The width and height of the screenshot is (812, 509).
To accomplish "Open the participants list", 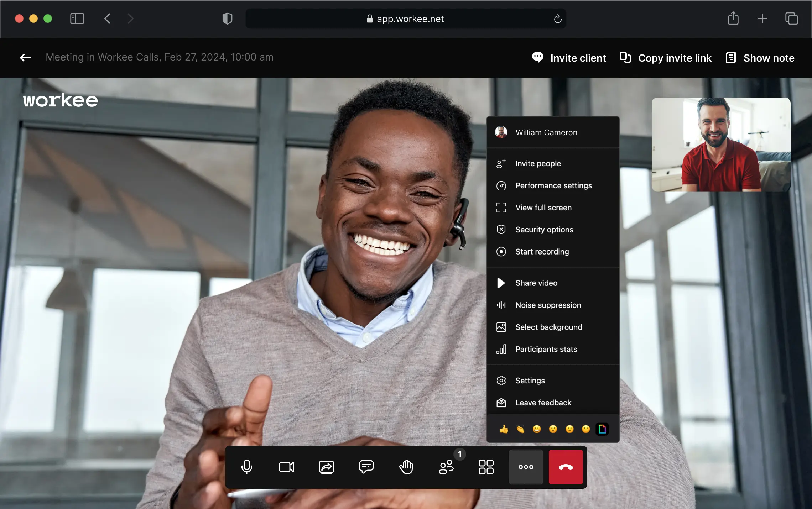I will (446, 467).
